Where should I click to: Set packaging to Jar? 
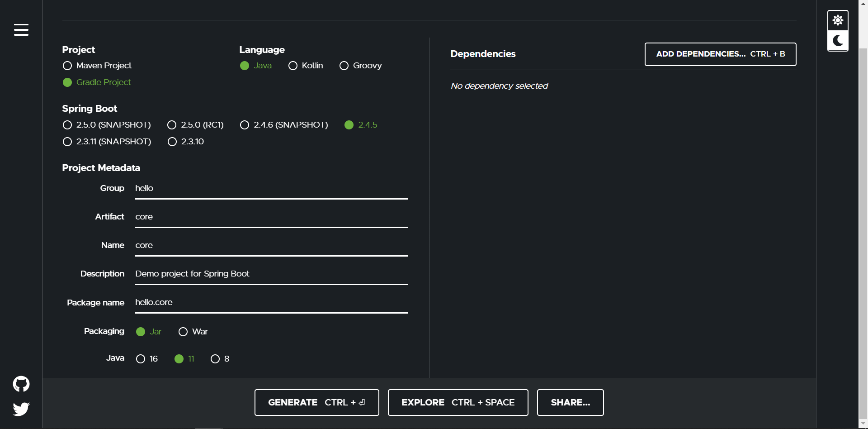149,332
